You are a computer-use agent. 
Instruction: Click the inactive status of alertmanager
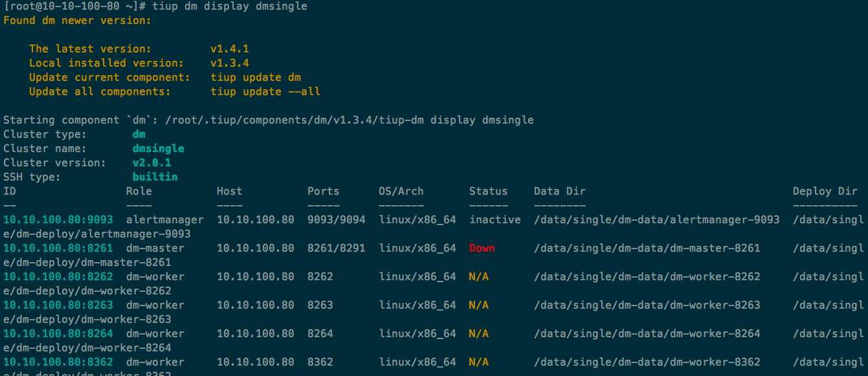point(495,219)
